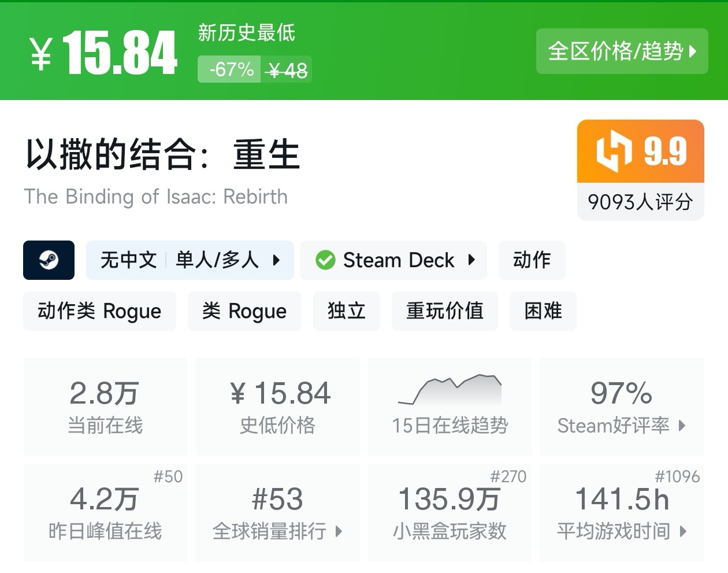Screen dimensions: 728x573
Task: Select the 动作 genre tag
Action: 532,260
